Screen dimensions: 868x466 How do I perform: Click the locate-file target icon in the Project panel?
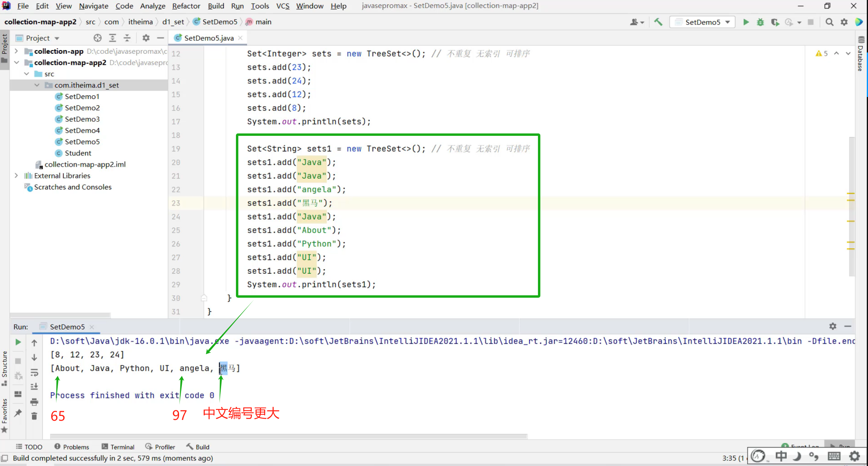pyautogui.click(x=97, y=38)
